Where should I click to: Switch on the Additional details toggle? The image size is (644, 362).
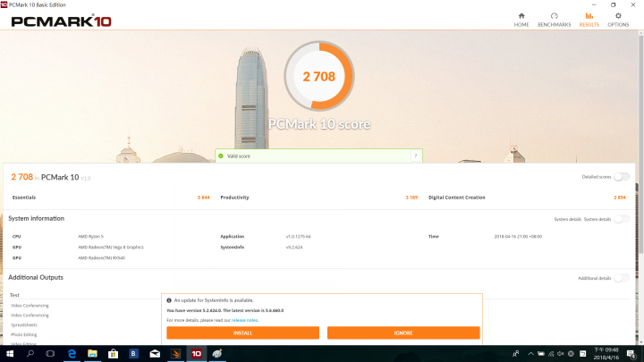pyautogui.click(x=622, y=278)
